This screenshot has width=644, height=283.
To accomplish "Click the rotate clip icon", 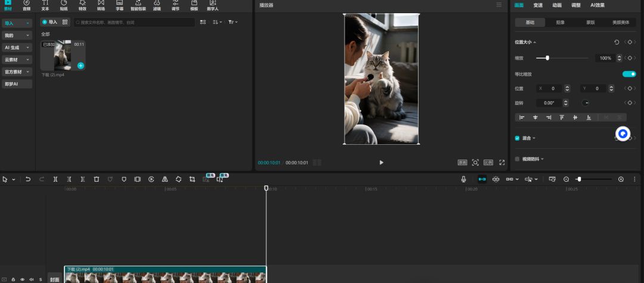I will [x=178, y=179].
